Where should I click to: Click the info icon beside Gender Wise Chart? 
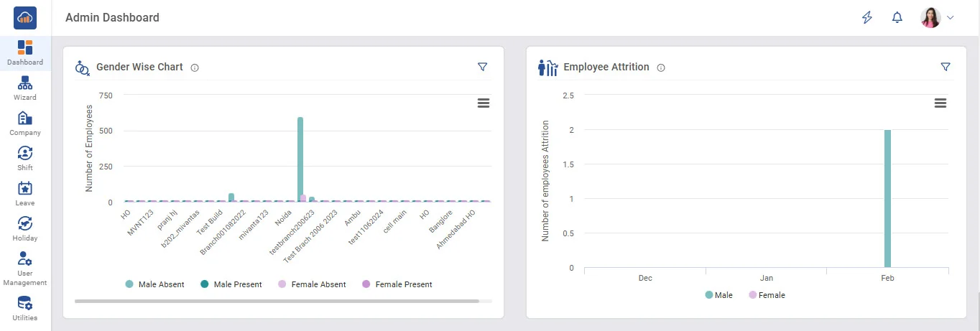click(x=195, y=67)
